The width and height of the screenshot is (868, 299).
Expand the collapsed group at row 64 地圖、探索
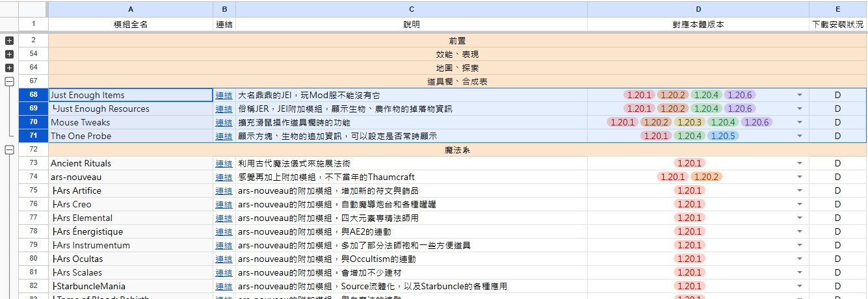point(9,68)
